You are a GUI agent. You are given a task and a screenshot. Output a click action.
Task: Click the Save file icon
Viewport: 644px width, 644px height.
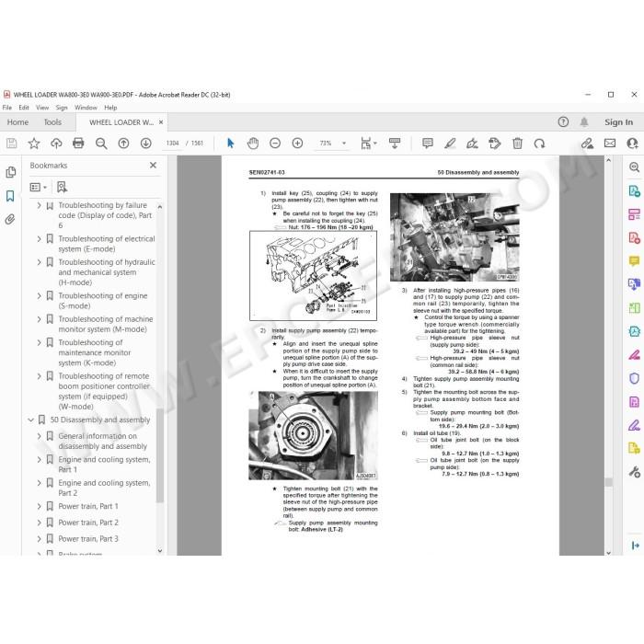coord(11,143)
